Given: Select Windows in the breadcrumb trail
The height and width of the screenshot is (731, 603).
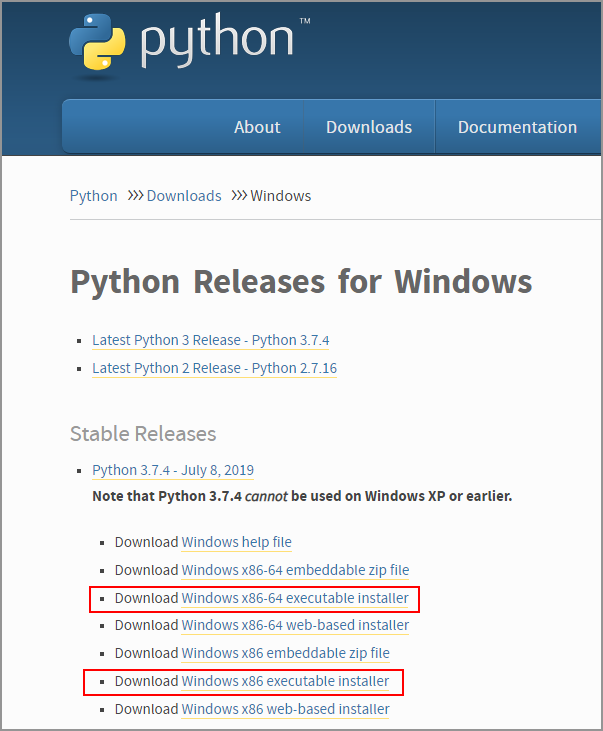Looking at the screenshot, I should point(280,196).
